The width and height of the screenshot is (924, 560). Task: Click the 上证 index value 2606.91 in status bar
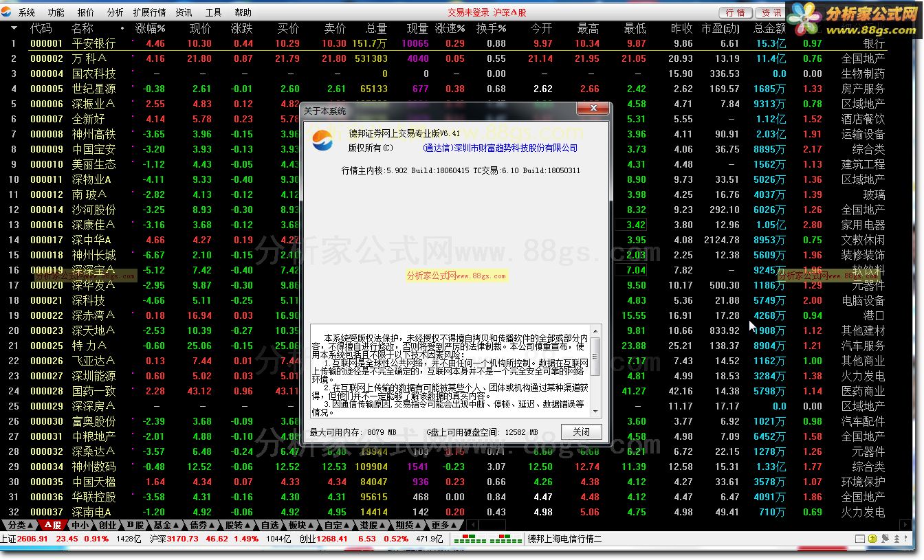click(33, 539)
